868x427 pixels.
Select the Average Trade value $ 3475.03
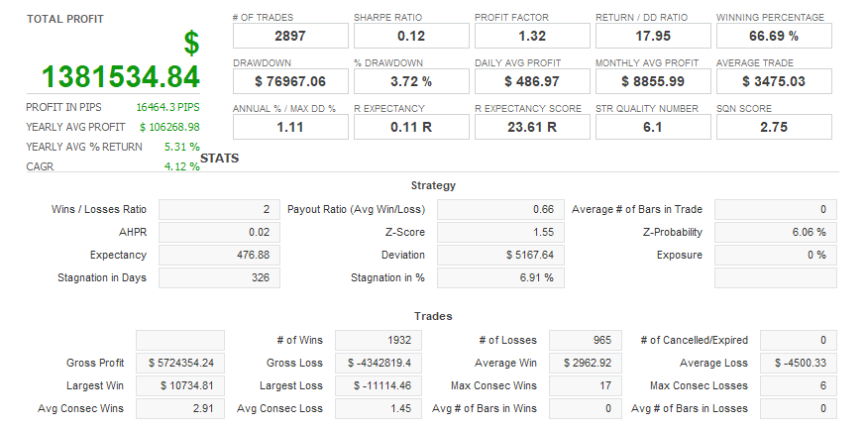coord(773,81)
